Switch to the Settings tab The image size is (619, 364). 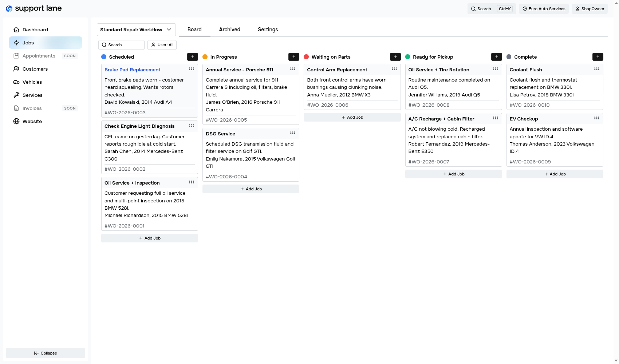pos(268,29)
